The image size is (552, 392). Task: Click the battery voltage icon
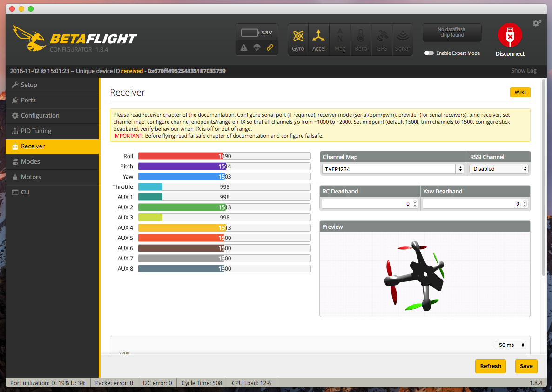(250, 33)
